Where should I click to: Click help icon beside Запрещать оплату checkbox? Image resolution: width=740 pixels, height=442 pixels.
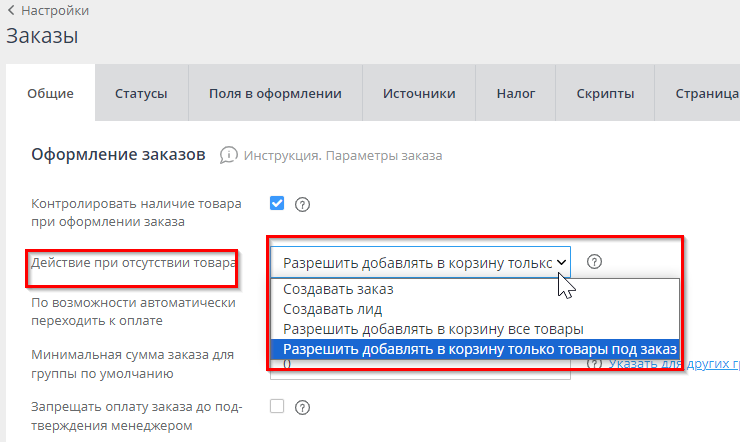tap(302, 407)
